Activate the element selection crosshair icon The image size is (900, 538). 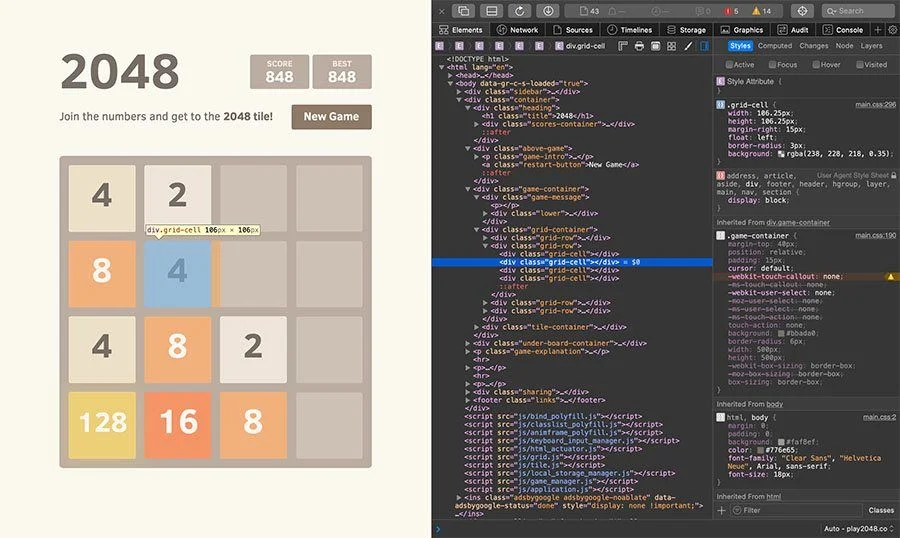point(802,11)
